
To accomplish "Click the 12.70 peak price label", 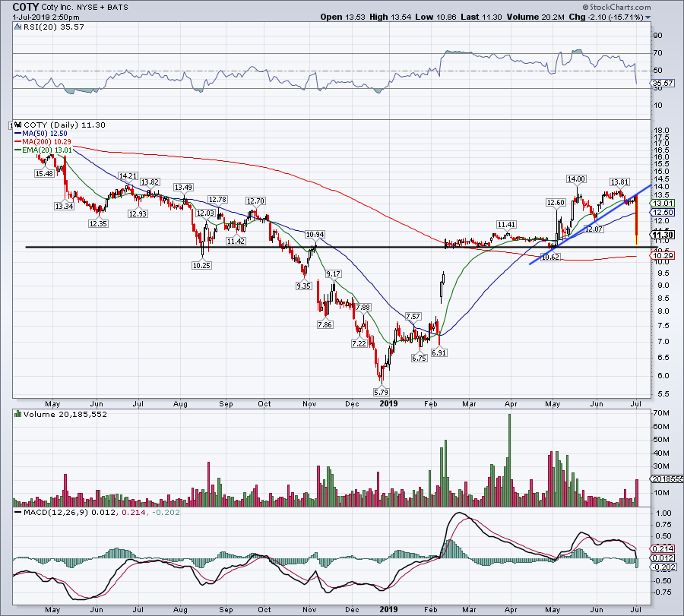I will pyautogui.click(x=255, y=201).
